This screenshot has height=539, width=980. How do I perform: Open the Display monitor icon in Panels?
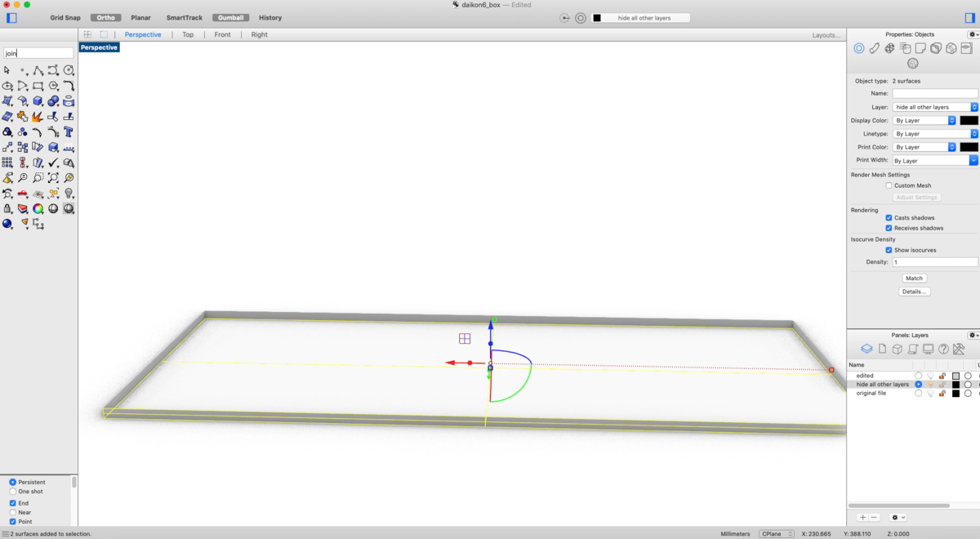click(x=928, y=349)
